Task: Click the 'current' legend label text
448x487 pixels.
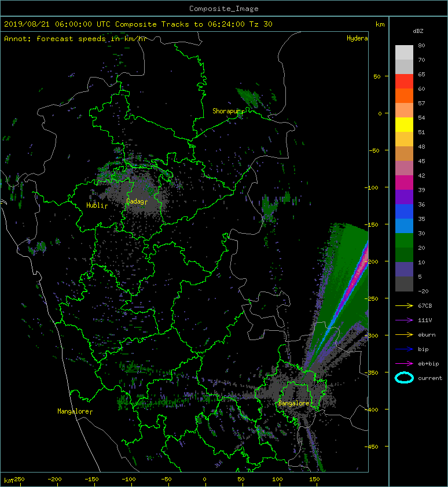Action: pyautogui.click(x=430, y=378)
